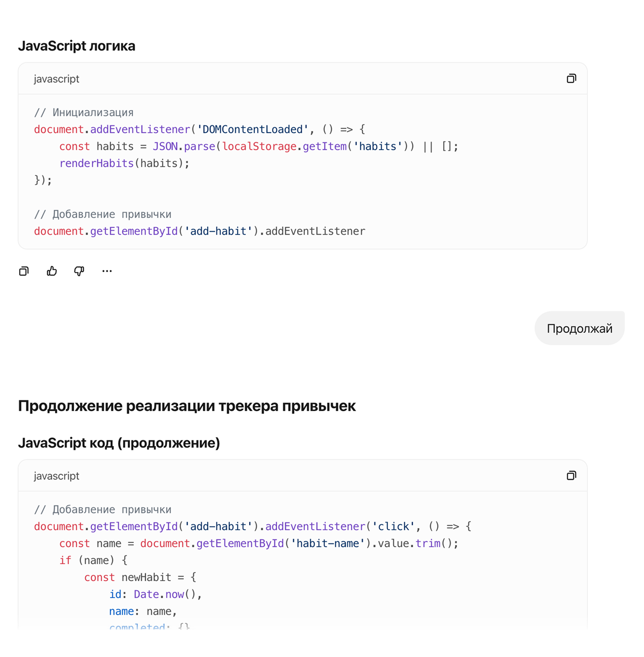The height and width of the screenshot is (657, 644).
Task: Click the user message bubble 'Продолжай'
Action: 579,328
